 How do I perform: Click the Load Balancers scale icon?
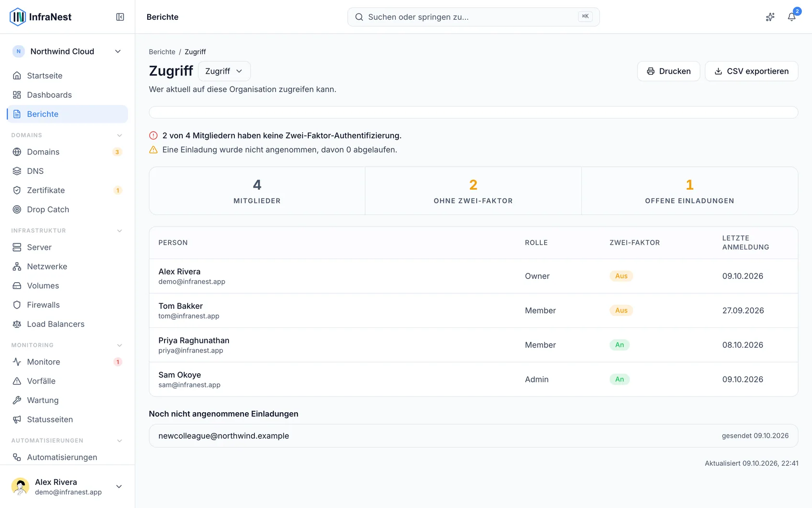click(17, 324)
